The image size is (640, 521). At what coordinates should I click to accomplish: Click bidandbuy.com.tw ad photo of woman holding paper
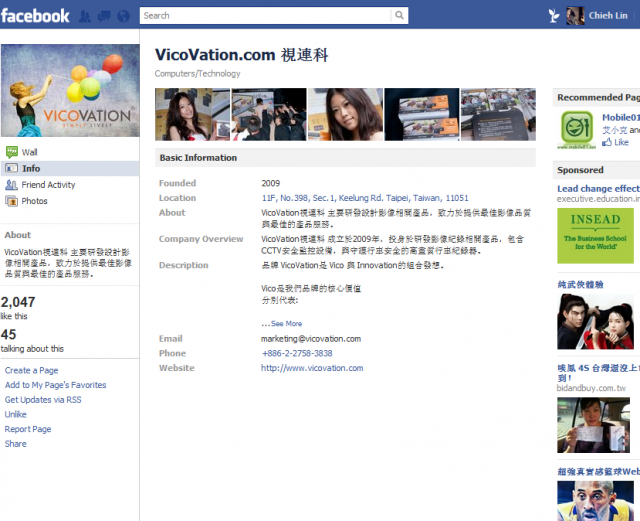[x=593, y=425]
